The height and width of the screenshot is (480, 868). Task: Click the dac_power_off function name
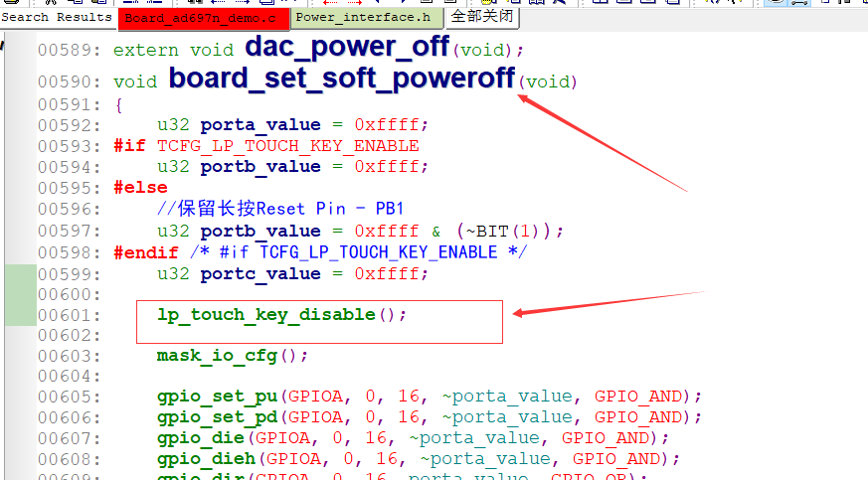point(347,47)
